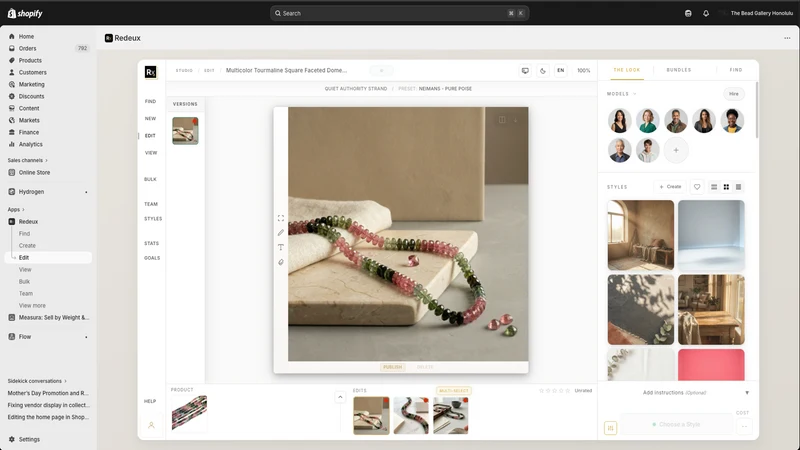The image size is (800, 450).
Task: Open the 100% zoom level control
Action: (584, 70)
